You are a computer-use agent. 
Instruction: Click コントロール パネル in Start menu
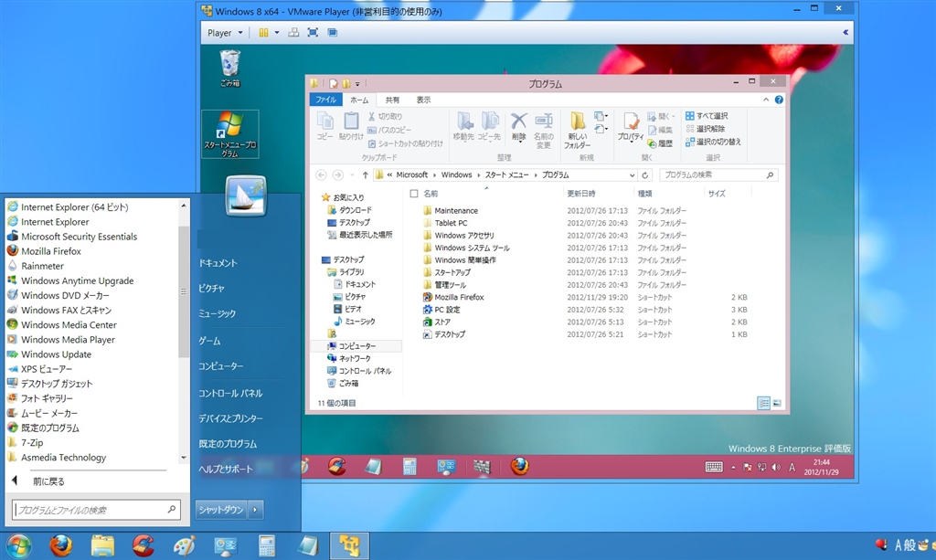tap(230, 393)
